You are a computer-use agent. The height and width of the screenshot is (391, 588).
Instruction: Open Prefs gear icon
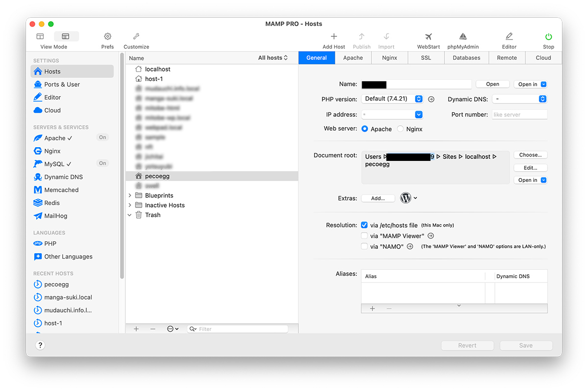click(x=107, y=37)
